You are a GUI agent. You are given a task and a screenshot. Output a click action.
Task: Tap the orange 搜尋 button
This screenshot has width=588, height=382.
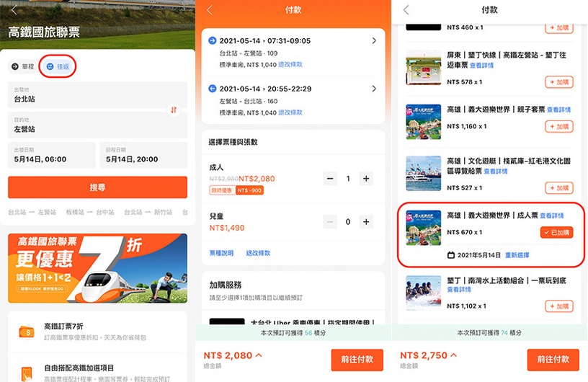(x=97, y=187)
